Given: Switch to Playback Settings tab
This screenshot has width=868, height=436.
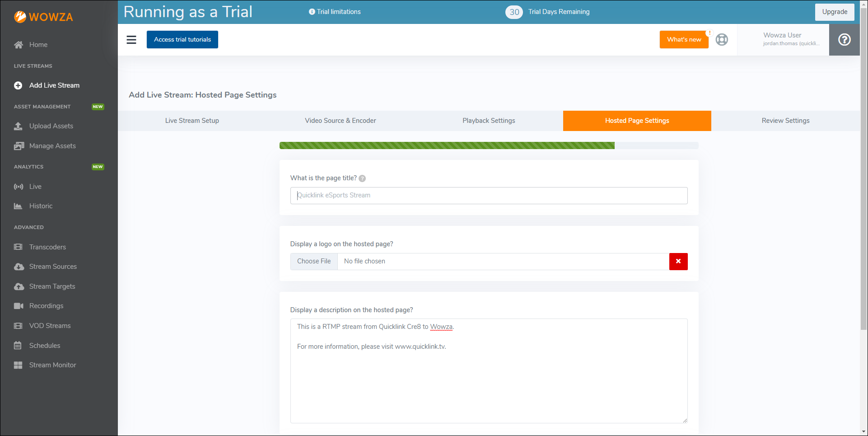Looking at the screenshot, I should (489, 121).
